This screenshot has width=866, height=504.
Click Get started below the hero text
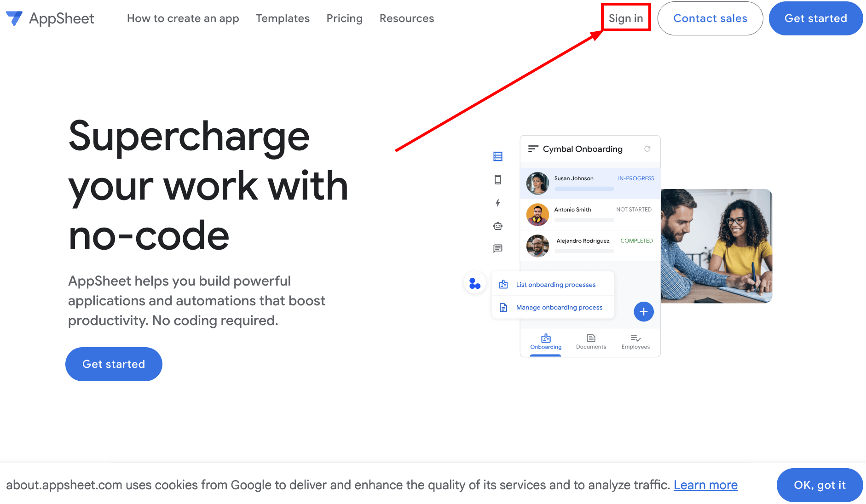point(114,364)
